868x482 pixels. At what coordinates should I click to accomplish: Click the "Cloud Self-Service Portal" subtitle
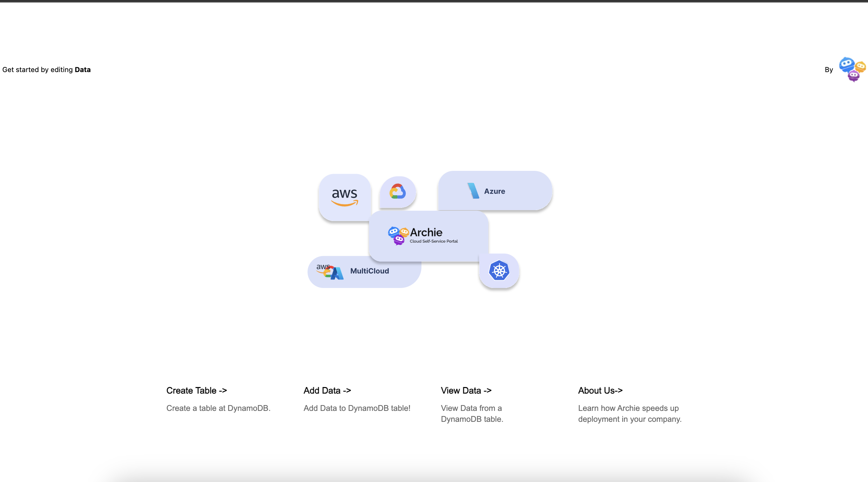(434, 241)
